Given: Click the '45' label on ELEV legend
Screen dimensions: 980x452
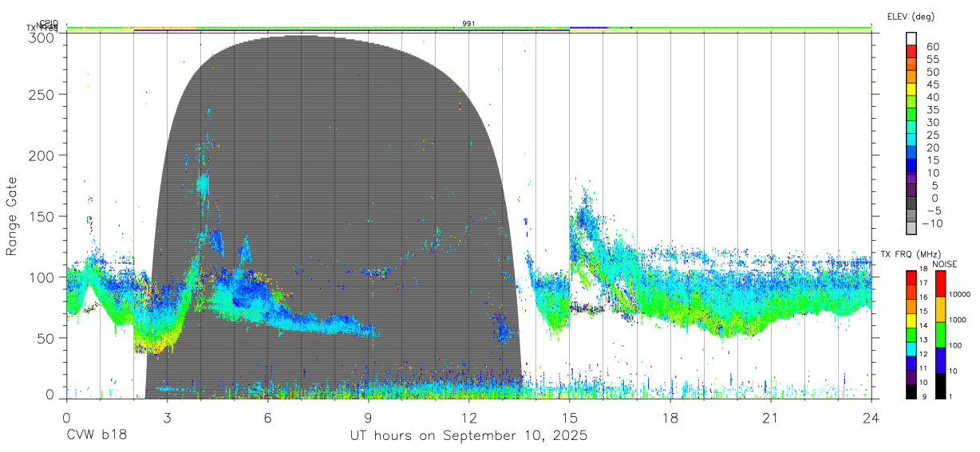Looking at the screenshot, I should coord(932,85).
